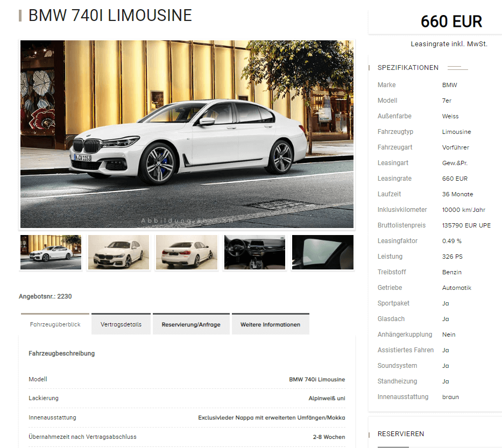The width and height of the screenshot is (502, 448).
Task: Click the "Sportpaket" label
Action: click(x=393, y=303)
